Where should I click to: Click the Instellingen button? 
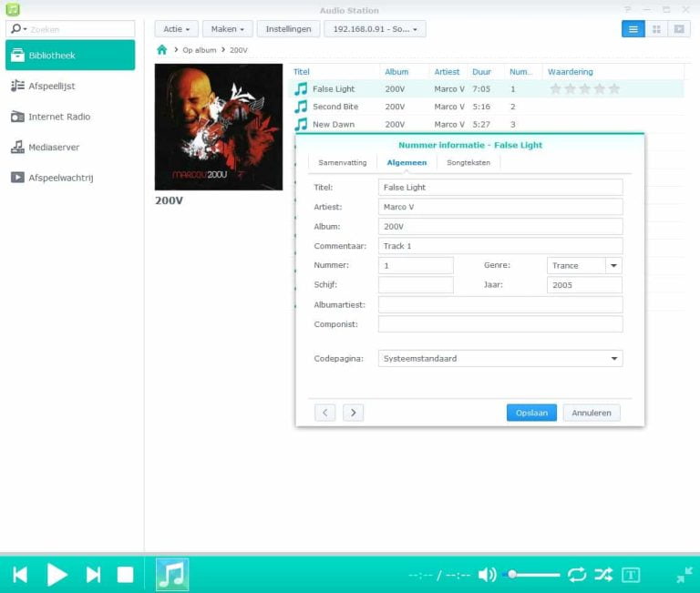288,29
